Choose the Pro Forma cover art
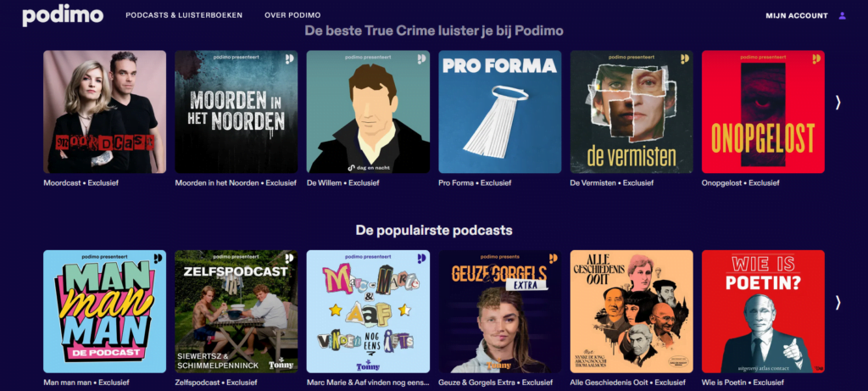Screen dimensions: 868x391 click(x=500, y=112)
